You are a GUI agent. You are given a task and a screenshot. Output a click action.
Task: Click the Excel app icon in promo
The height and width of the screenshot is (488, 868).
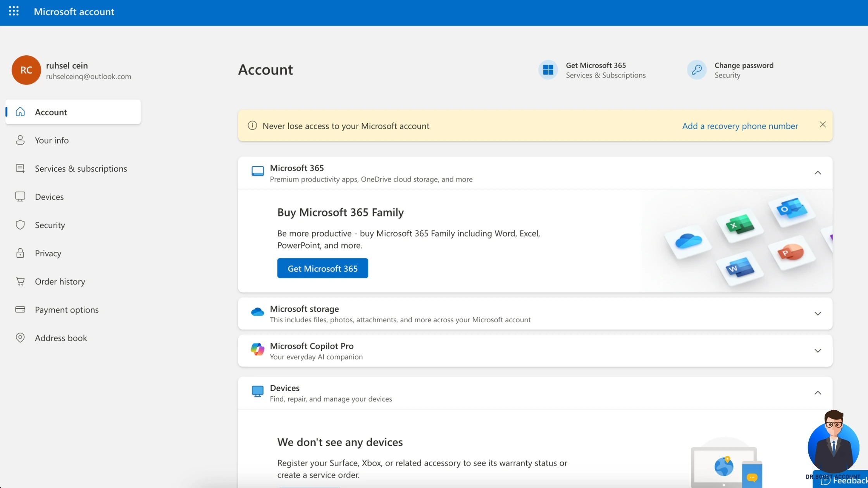pos(740,225)
